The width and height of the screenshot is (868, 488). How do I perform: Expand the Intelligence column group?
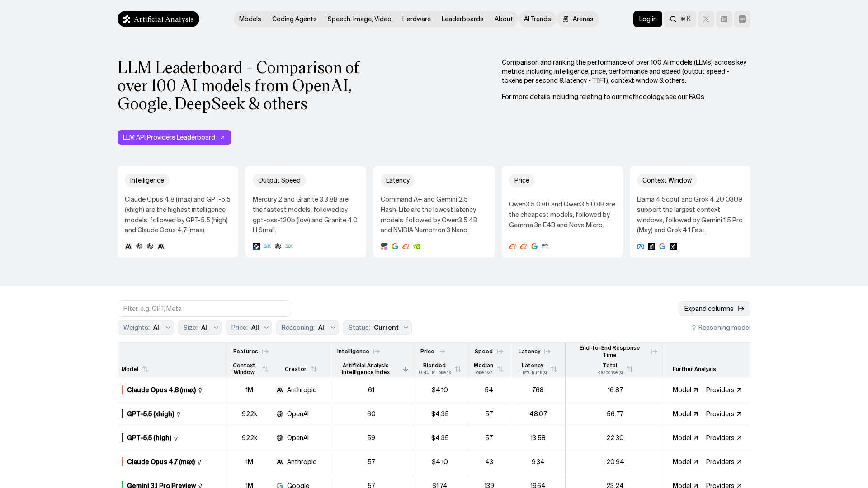click(x=377, y=352)
